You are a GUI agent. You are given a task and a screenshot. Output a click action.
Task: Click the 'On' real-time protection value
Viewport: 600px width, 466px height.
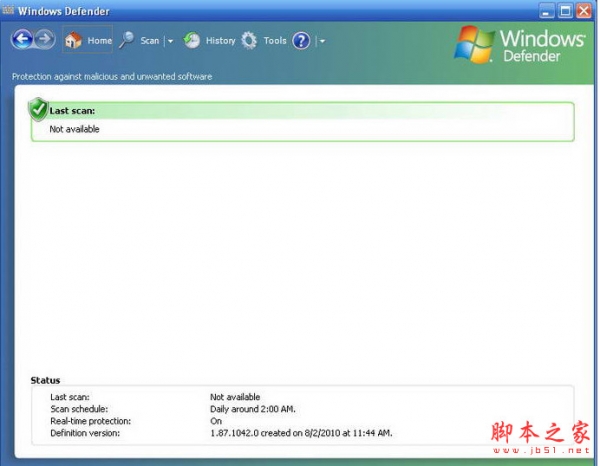(x=216, y=421)
